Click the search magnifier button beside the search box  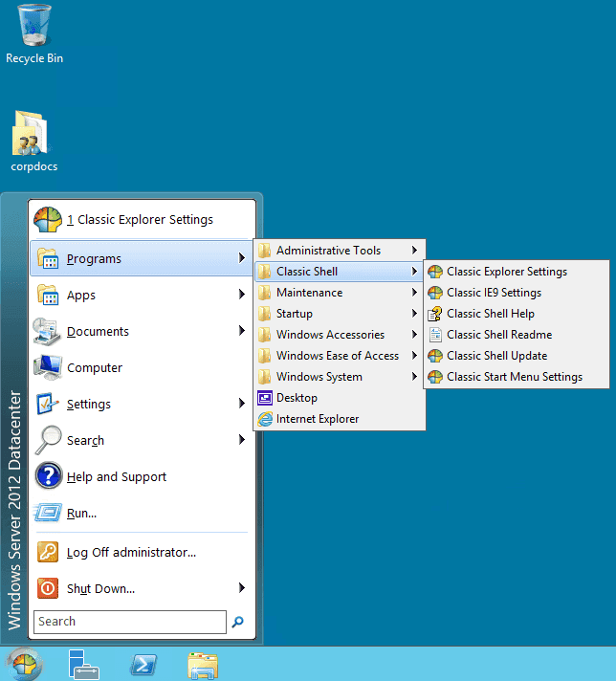[x=237, y=622]
